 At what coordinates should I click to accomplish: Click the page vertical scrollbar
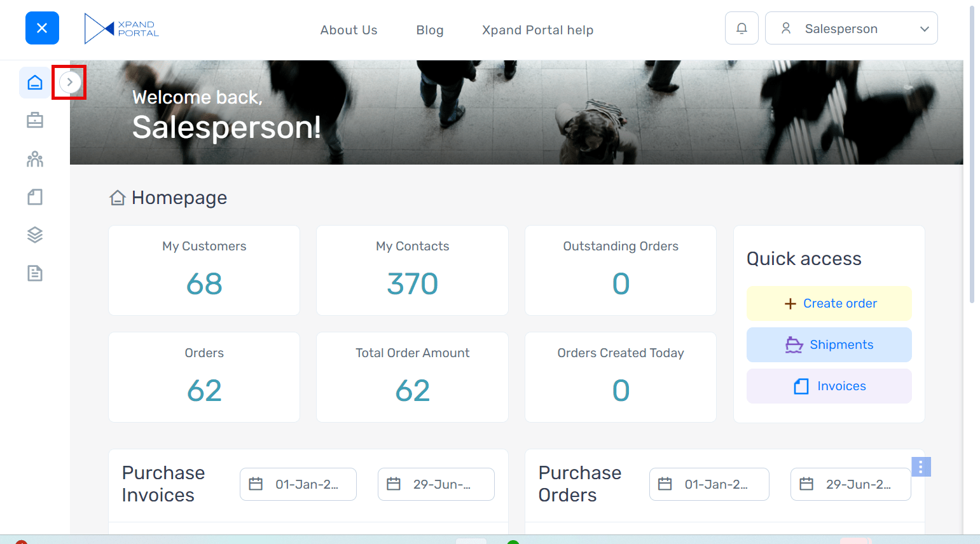[x=972, y=155]
